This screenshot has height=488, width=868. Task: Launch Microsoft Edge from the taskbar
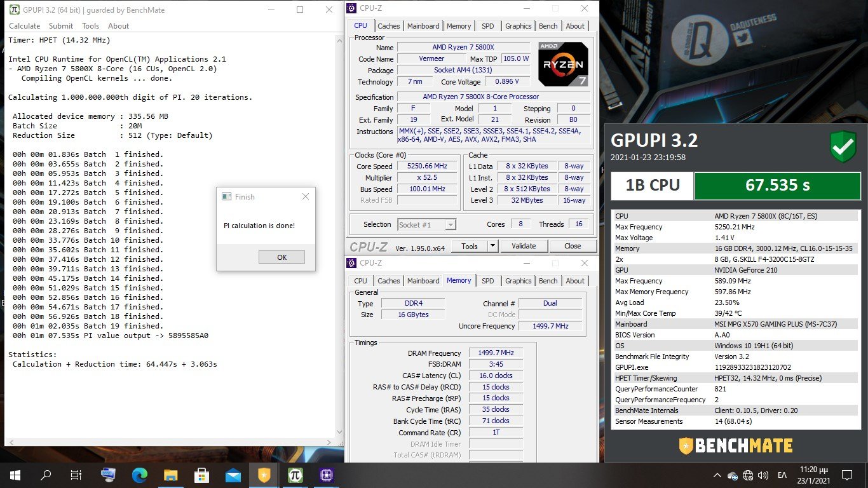point(139,475)
